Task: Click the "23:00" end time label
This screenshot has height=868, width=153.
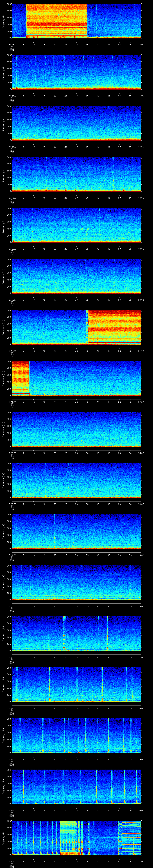Action: pos(141,453)
